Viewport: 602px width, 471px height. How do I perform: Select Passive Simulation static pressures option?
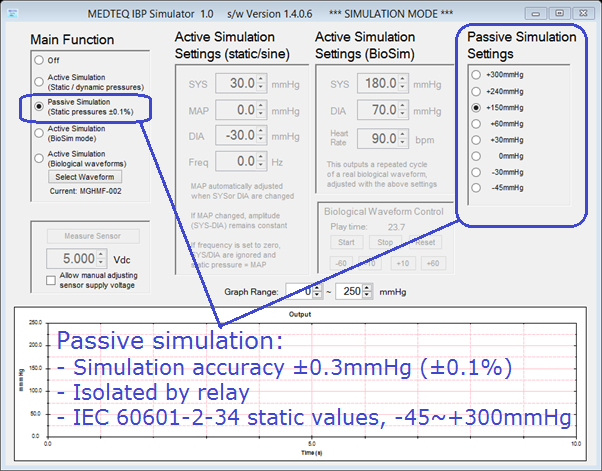pos(39,106)
